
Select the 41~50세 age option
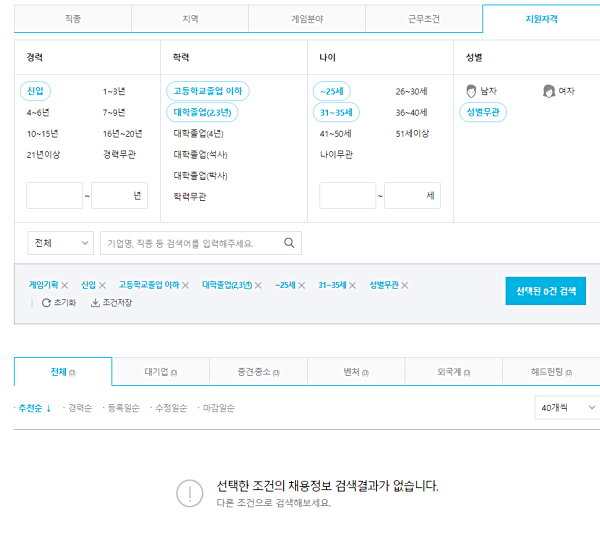pos(336,134)
